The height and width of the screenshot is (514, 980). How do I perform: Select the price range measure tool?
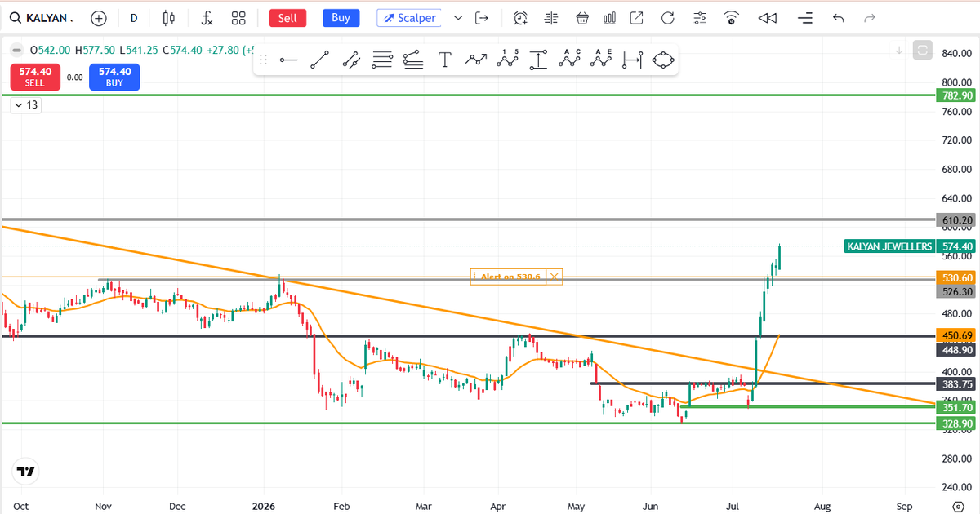538,60
